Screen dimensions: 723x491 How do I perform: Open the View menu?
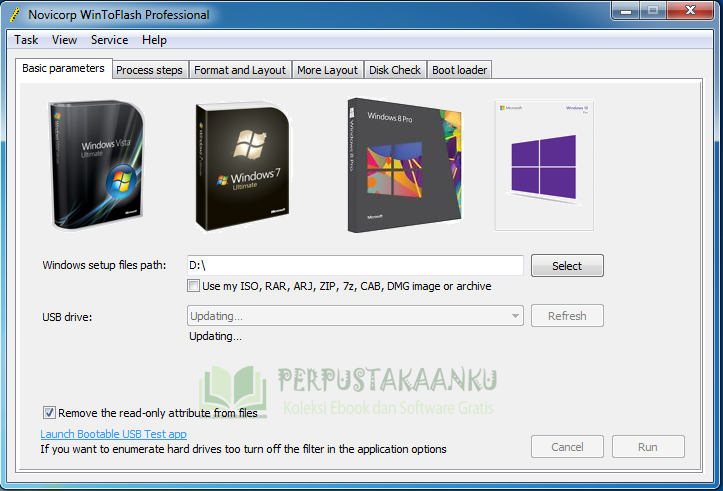point(64,40)
